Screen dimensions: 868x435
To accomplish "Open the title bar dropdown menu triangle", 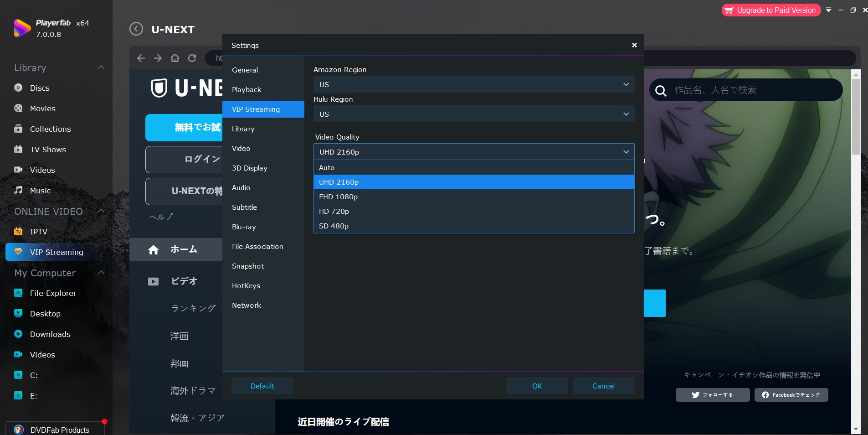I will (x=828, y=10).
